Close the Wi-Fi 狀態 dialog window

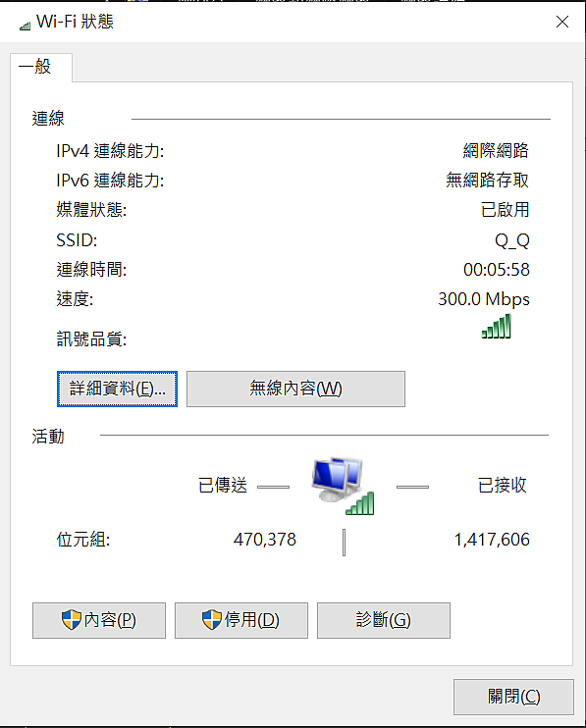562,22
